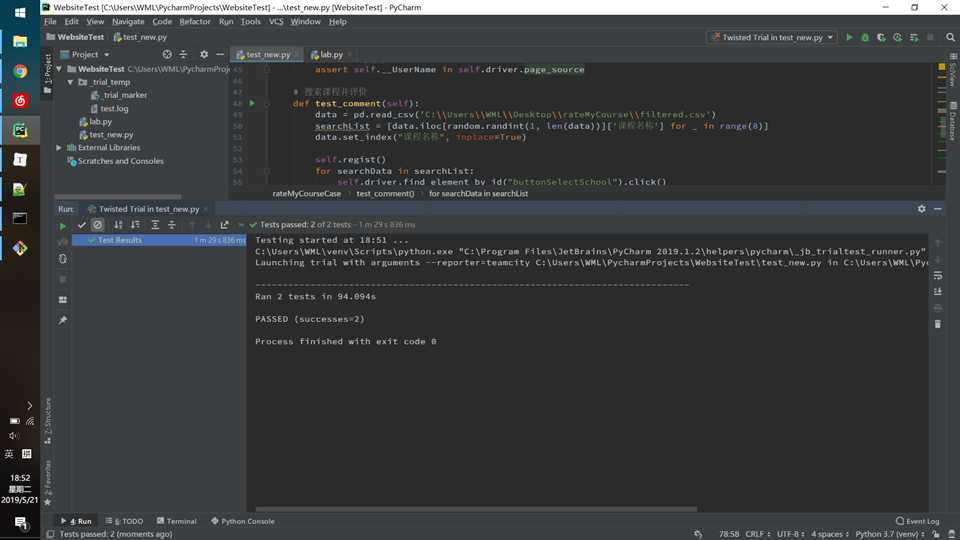960x540 pixels.
Task: Switch interpreter Python 3.7 (venv)
Action: [x=890, y=534]
